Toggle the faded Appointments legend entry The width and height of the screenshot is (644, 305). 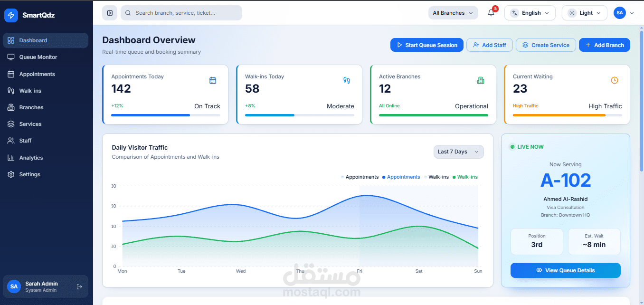tap(360, 177)
